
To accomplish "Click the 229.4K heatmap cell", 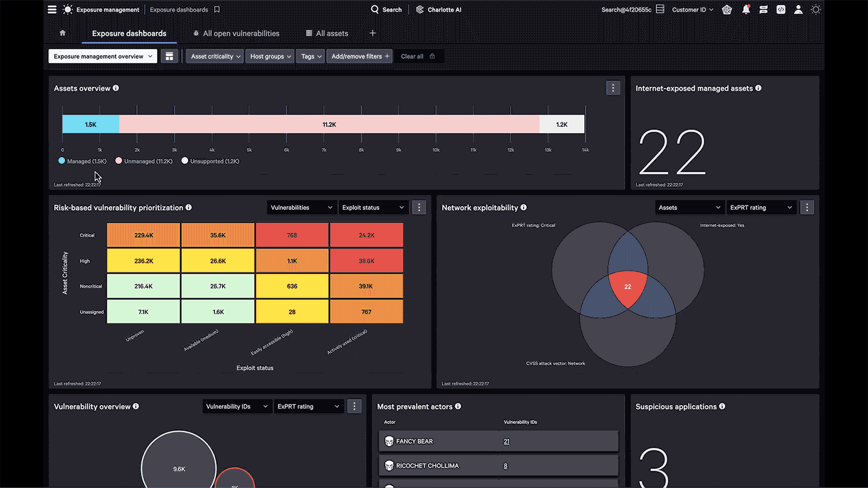I will [143, 235].
